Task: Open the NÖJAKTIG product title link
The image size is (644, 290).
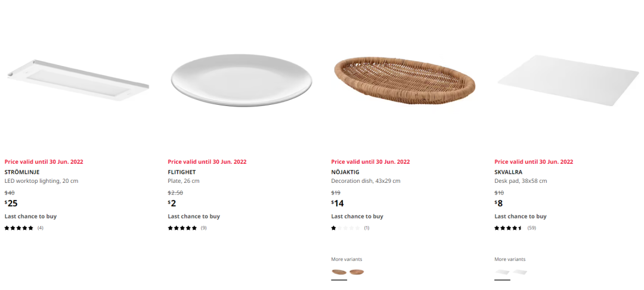Action: tap(346, 172)
